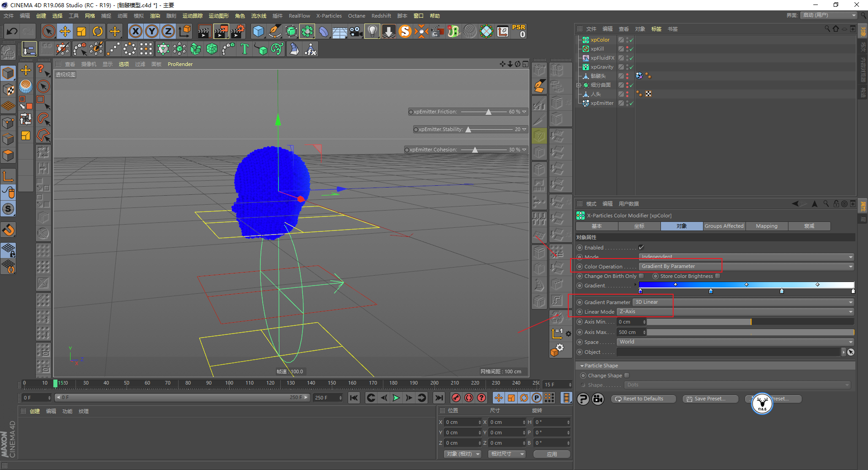868x470 pixels.
Task: Click the Save Preset button
Action: point(710,399)
